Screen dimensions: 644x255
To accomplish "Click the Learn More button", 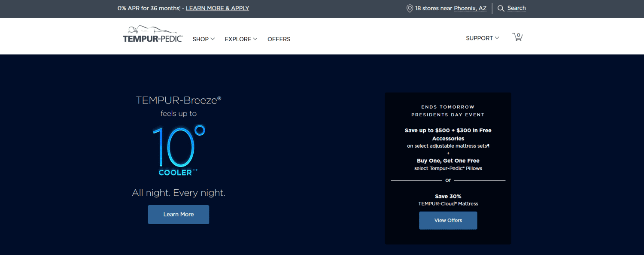I will (x=179, y=214).
